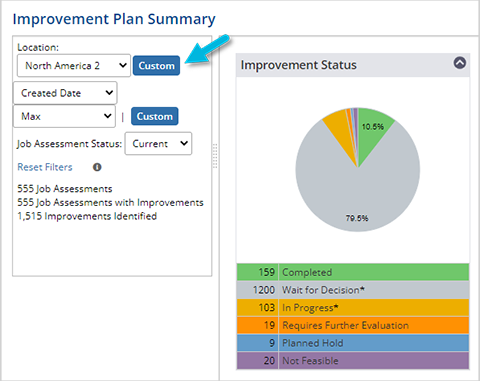Click the yellow In Progress pie slice
This screenshot has width=480, height=381.
[341, 132]
